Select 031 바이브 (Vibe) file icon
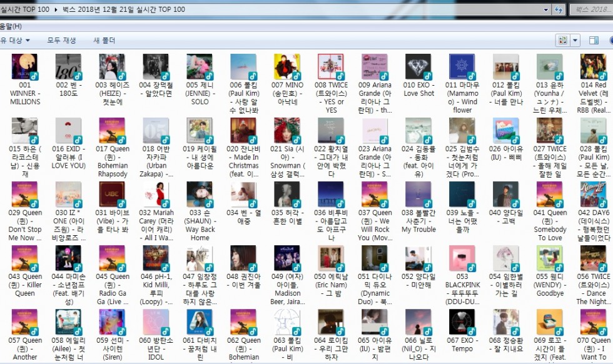613x364 pixels. point(112,195)
